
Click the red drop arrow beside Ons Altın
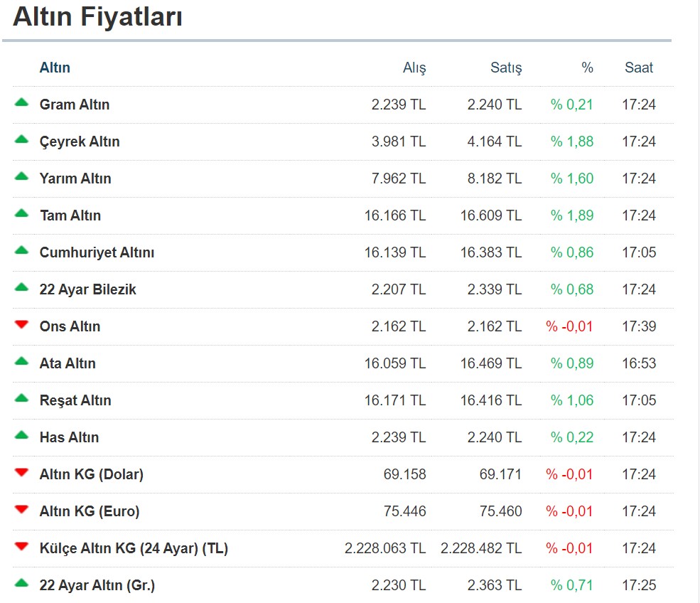(x=21, y=326)
